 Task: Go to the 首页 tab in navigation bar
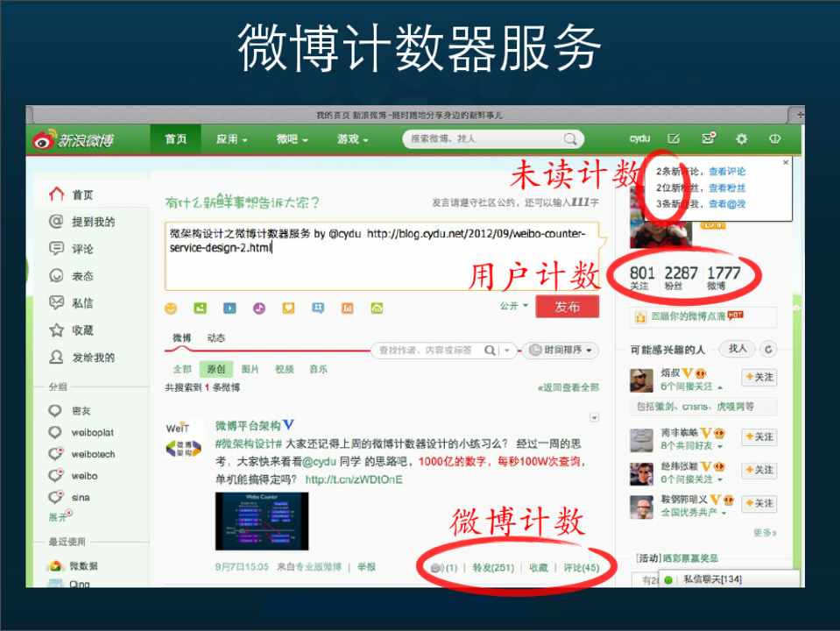pyautogui.click(x=175, y=139)
